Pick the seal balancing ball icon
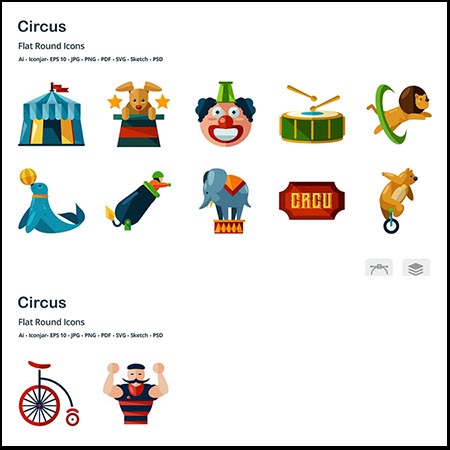 point(51,201)
